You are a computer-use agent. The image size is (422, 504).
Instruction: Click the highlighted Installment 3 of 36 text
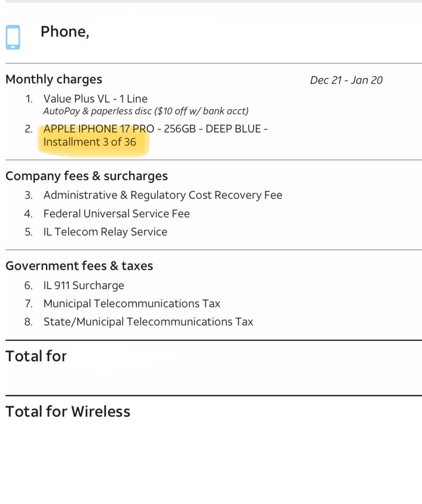coord(89,142)
